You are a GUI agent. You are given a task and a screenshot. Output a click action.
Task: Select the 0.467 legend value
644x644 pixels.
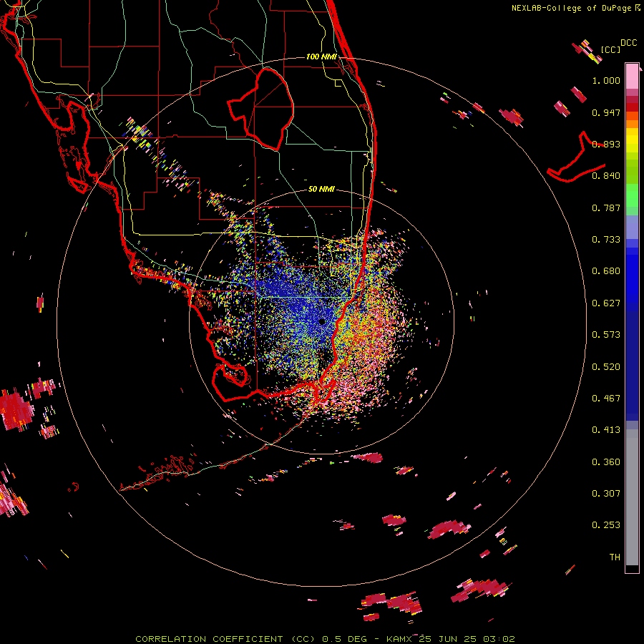click(606, 399)
